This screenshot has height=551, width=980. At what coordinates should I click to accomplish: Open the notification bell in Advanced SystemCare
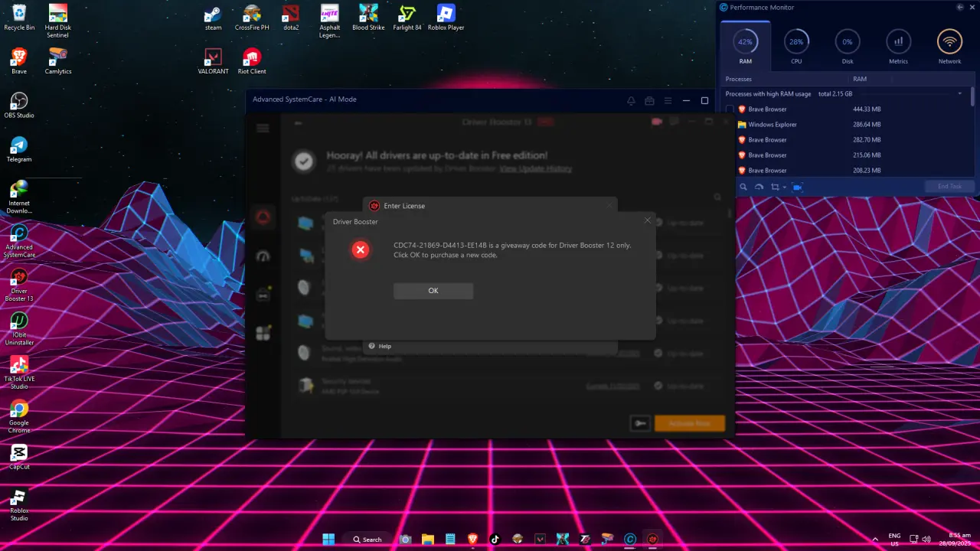click(x=631, y=100)
